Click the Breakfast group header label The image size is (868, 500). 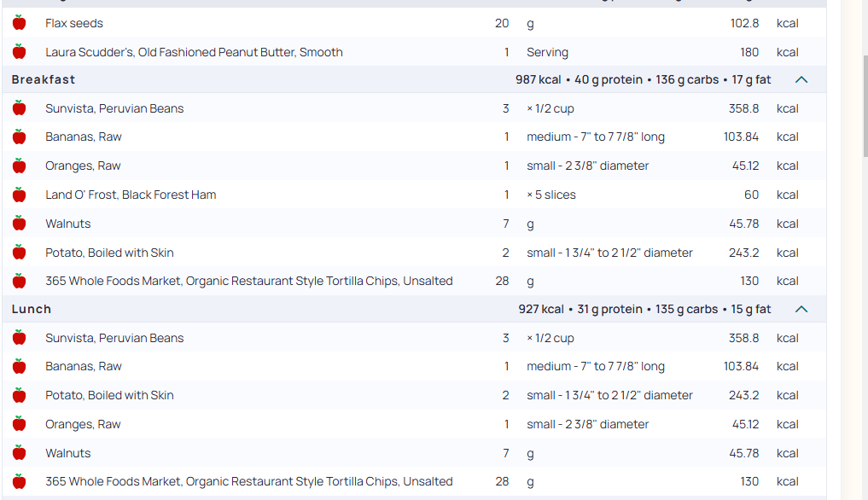click(x=44, y=79)
